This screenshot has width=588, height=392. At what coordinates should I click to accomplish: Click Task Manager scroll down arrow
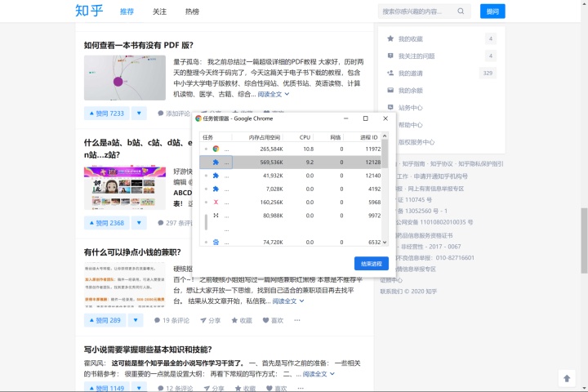pyautogui.click(x=385, y=243)
